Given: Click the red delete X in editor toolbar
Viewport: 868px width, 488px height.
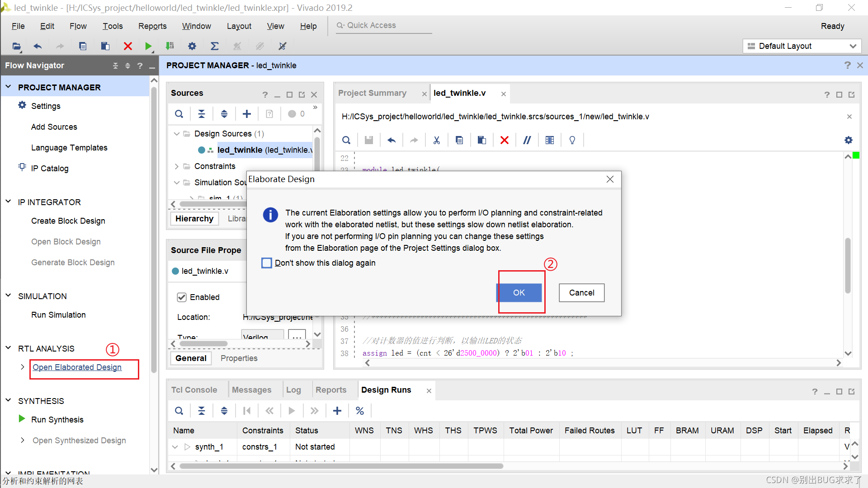Looking at the screenshot, I should click(504, 140).
